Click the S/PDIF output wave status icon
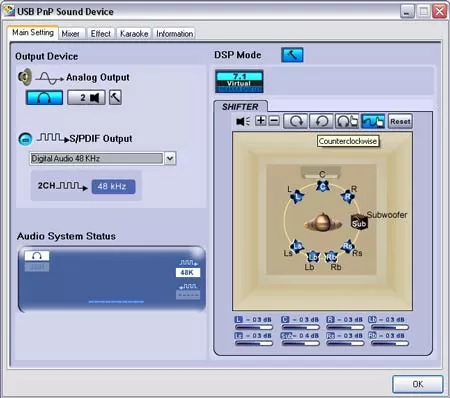450x398 pixels. tap(188, 263)
